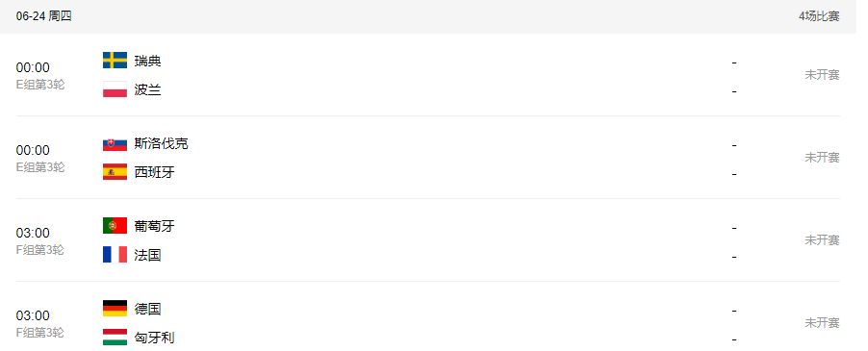Click the Portugal flag icon
Viewport: 868px width, 351px height.
tap(115, 226)
